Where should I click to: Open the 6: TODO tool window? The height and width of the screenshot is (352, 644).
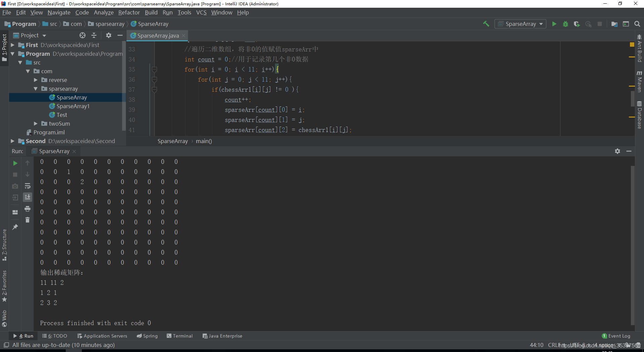tap(55, 336)
